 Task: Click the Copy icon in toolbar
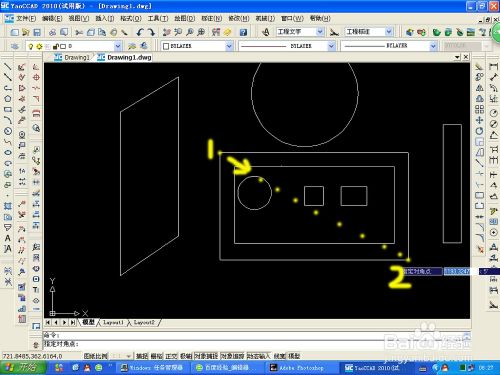91,32
